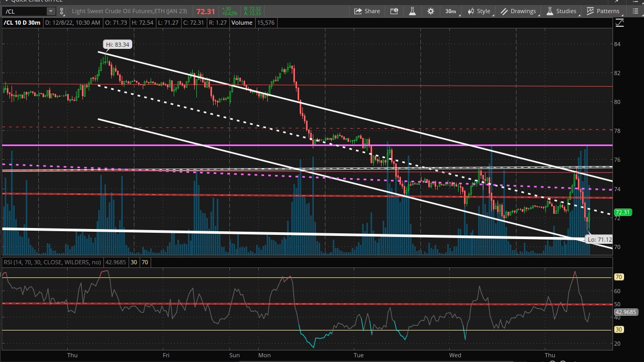644x362 pixels.
Task: Click the green 72.31 last price tag on axis
Action: click(x=622, y=213)
